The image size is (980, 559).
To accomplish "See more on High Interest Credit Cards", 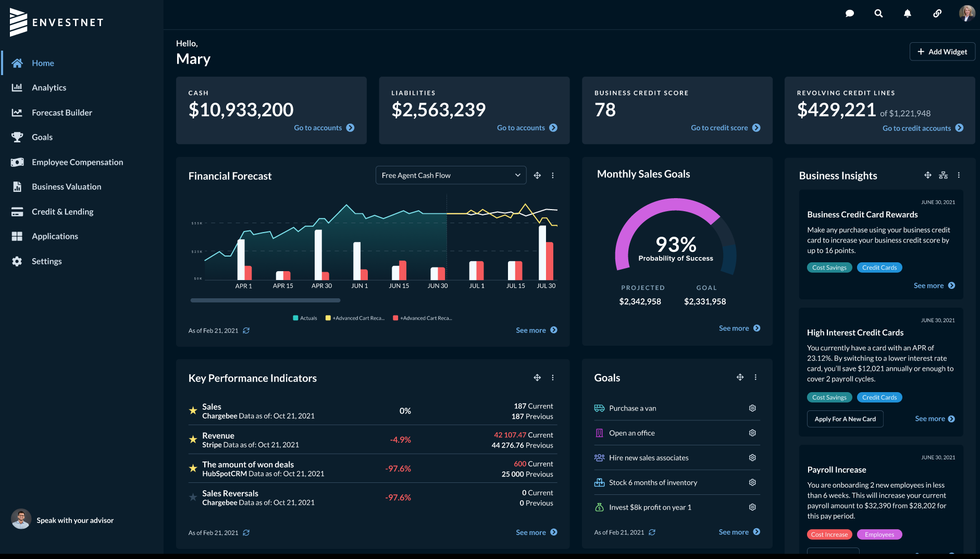I will click(935, 419).
